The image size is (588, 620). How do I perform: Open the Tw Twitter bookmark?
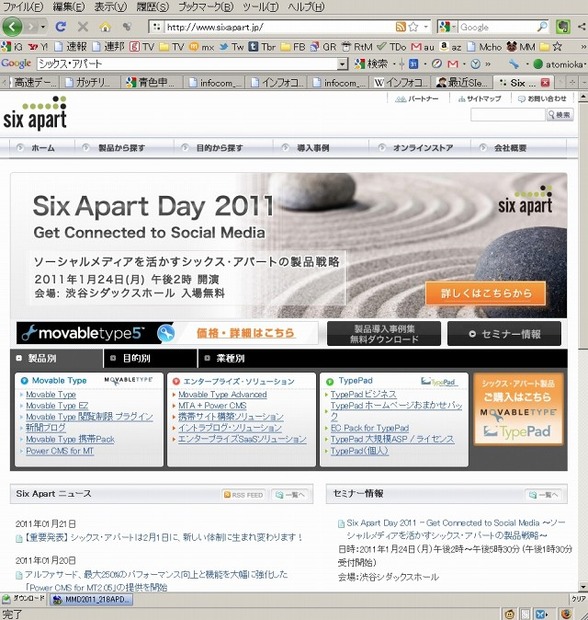(232, 47)
